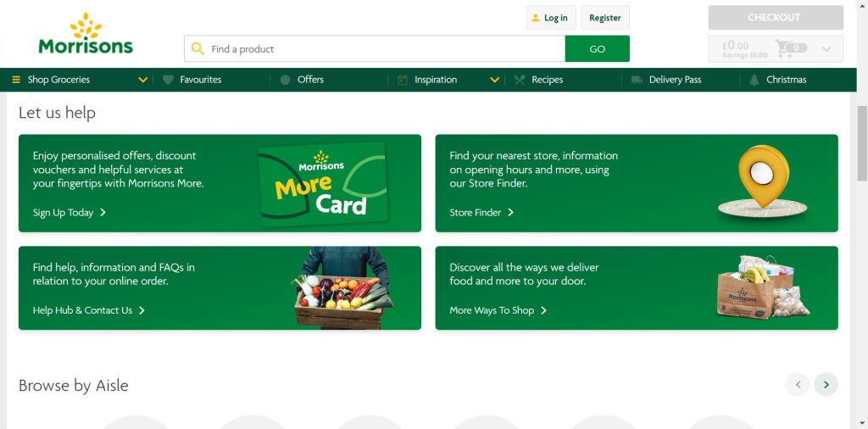Click the search magnifier icon
Viewport: 868px width, 429px height.
[198, 48]
